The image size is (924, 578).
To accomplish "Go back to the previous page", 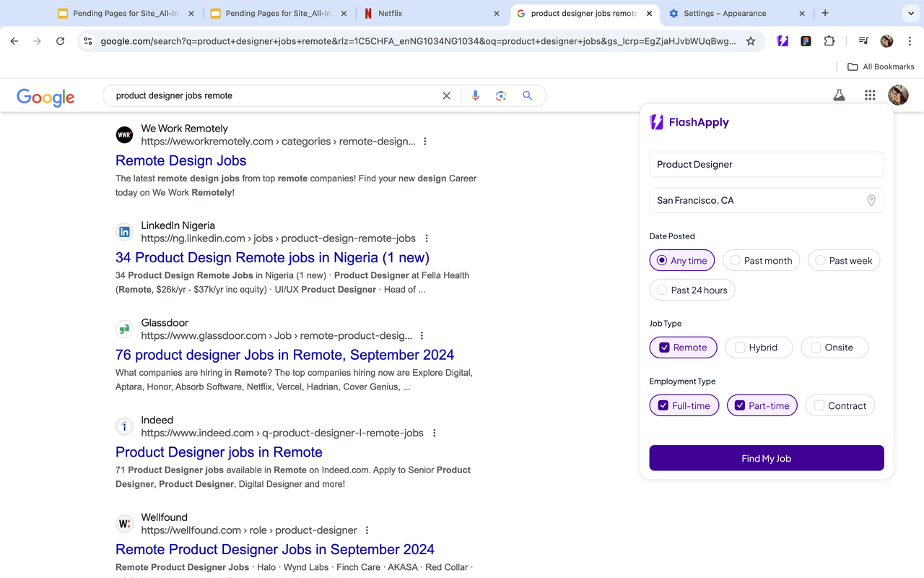I will (14, 41).
